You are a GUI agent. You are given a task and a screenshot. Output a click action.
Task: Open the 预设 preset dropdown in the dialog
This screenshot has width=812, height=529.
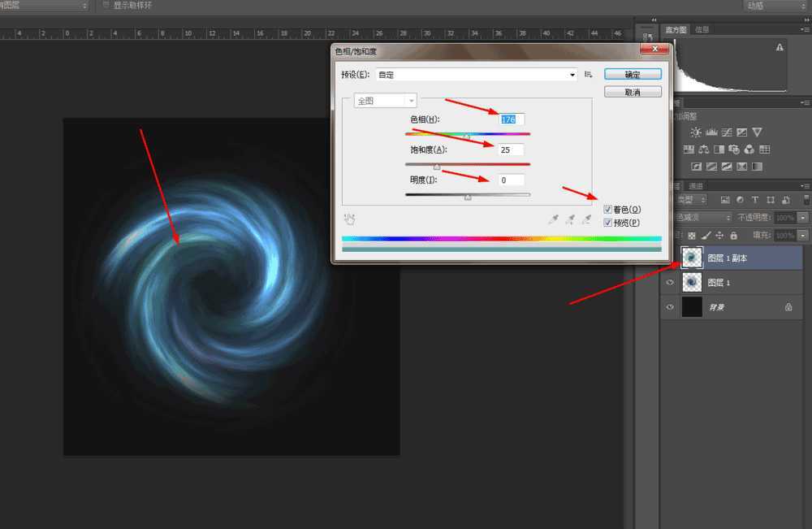571,74
